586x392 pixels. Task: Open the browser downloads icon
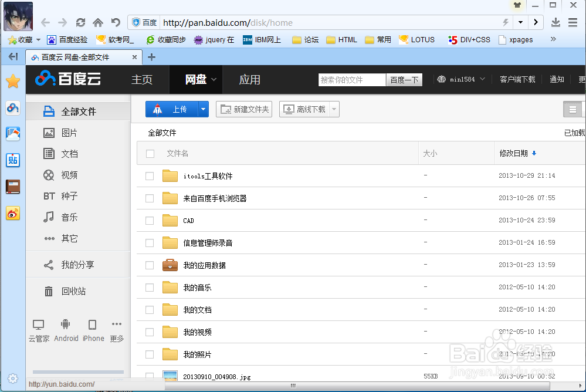pos(555,22)
